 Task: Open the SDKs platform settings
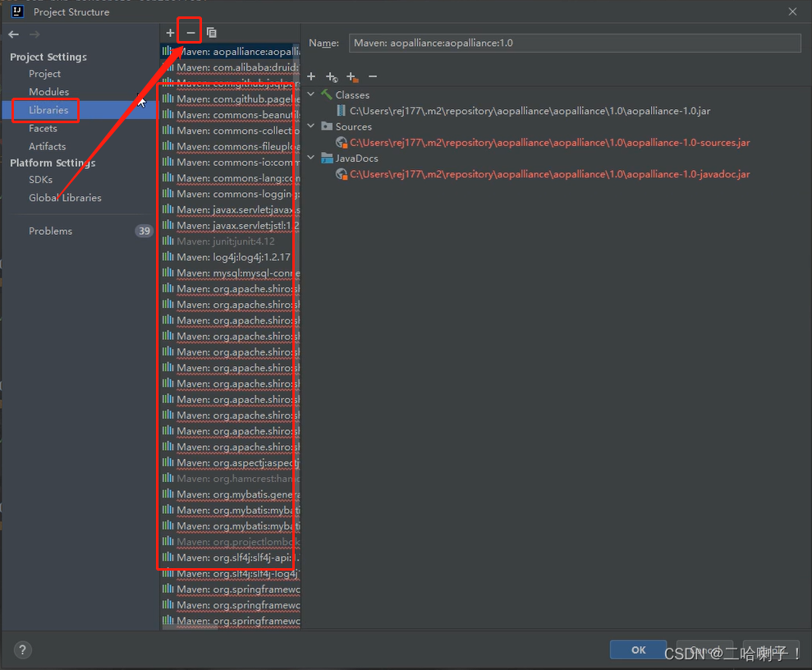click(x=40, y=179)
